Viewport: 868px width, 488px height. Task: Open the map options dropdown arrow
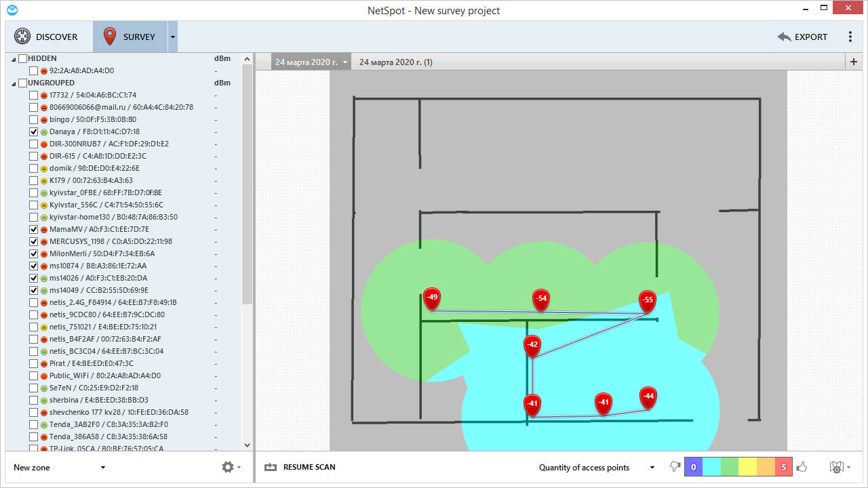tap(848, 468)
